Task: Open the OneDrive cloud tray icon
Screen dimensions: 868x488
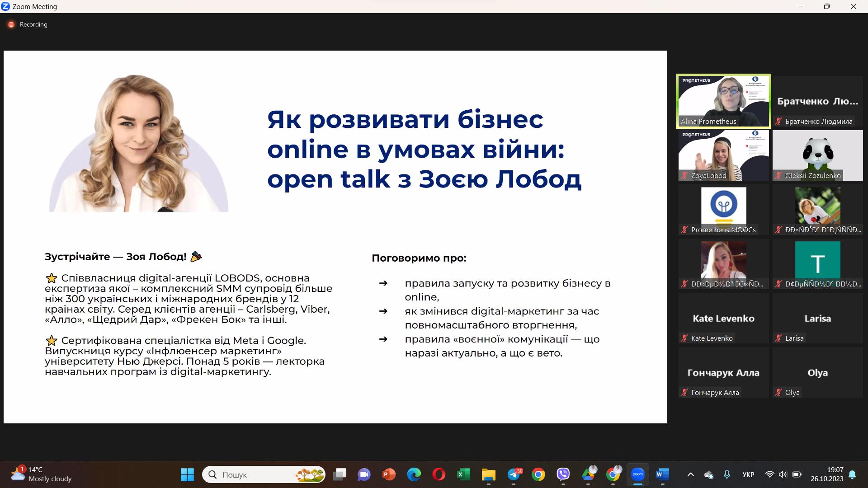Action: tap(709, 475)
